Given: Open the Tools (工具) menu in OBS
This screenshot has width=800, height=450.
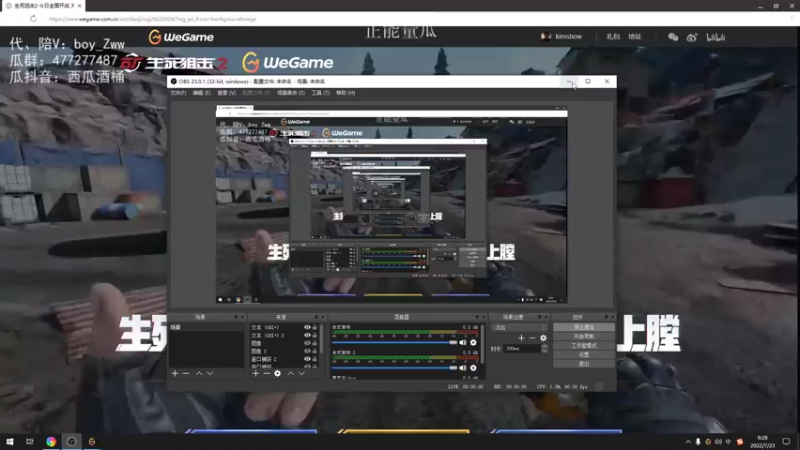Looking at the screenshot, I should pos(320,93).
